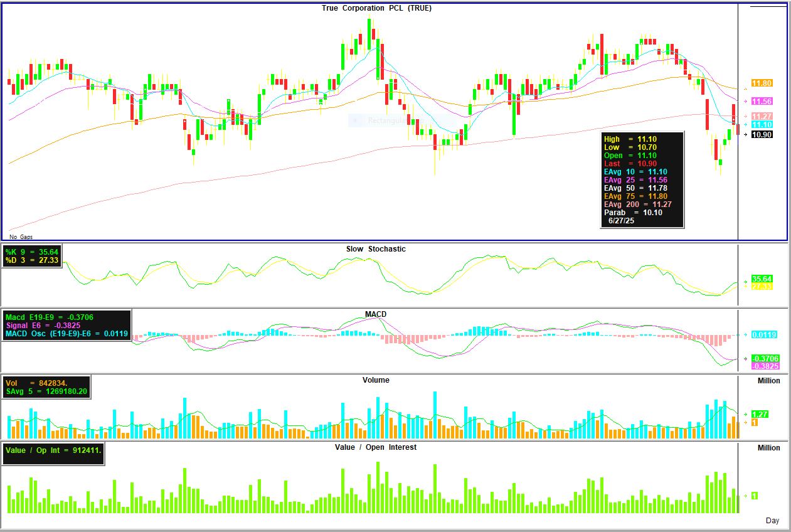Select the "Value / Op Int = 912411." legend
Image resolution: width=791 pixels, height=532 pixels.
(x=53, y=450)
